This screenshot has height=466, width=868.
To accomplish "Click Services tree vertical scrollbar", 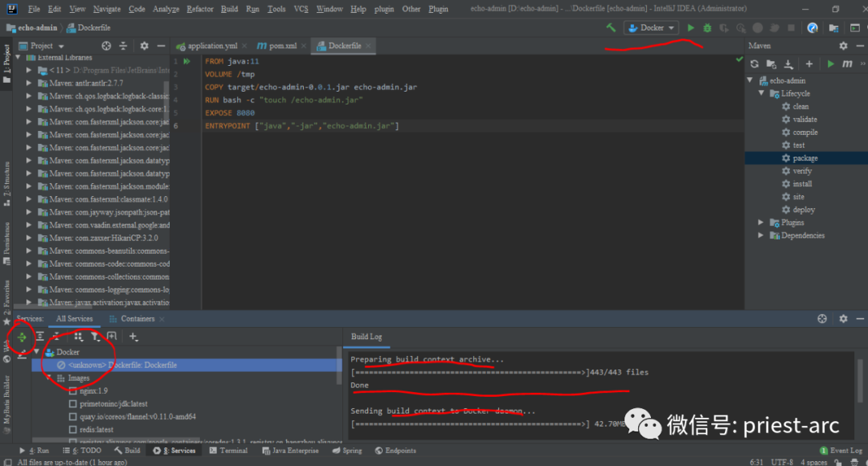I will 339,366.
